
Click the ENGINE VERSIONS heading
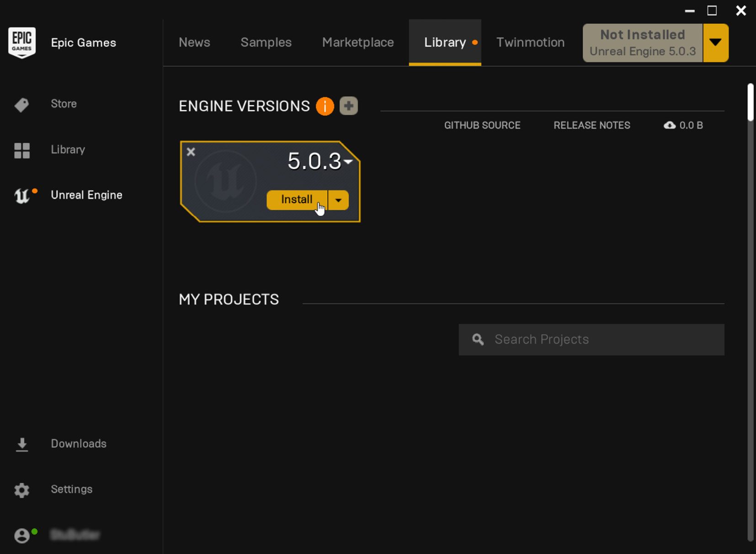244,106
